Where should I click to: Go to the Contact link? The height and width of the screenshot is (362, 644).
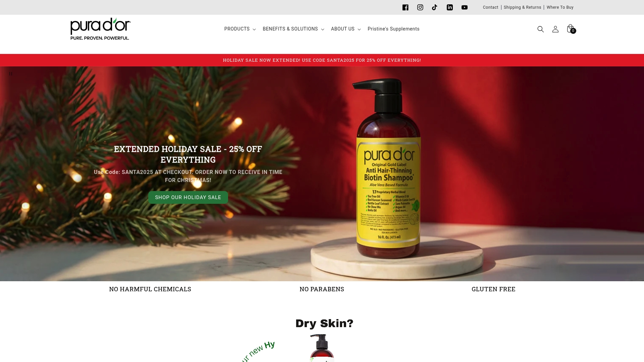coord(490,7)
